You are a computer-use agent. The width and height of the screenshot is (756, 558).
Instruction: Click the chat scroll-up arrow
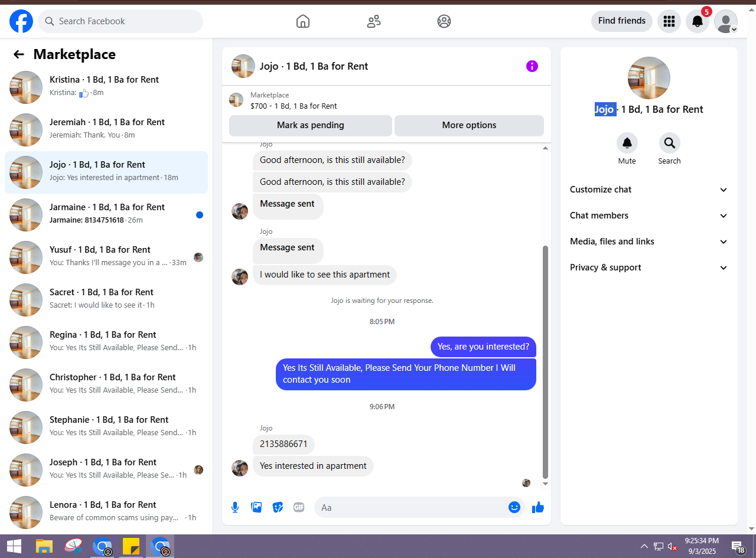[545, 148]
